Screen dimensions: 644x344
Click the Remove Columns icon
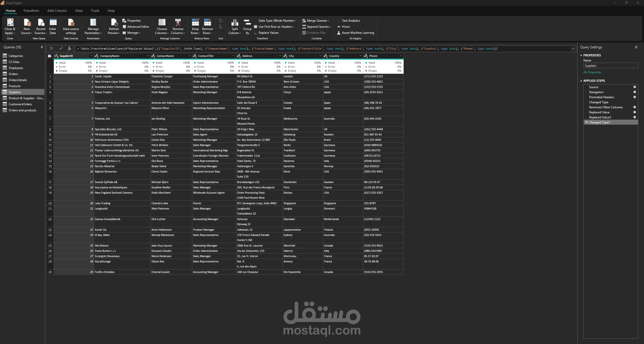click(x=178, y=23)
